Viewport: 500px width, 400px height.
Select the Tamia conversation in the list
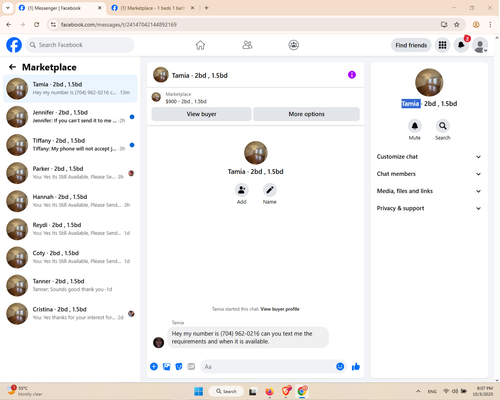tap(70, 89)
